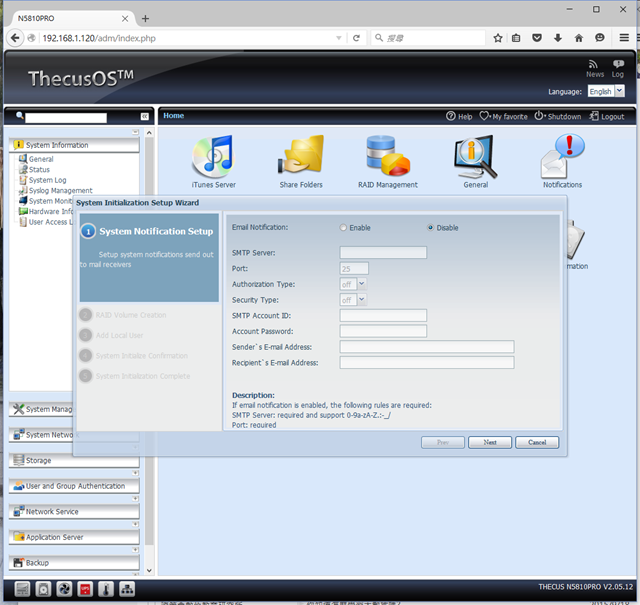The width and height of the screenshot is (640, 605).
Task: Click the network status icon in bottom bar
Action: 127,589
